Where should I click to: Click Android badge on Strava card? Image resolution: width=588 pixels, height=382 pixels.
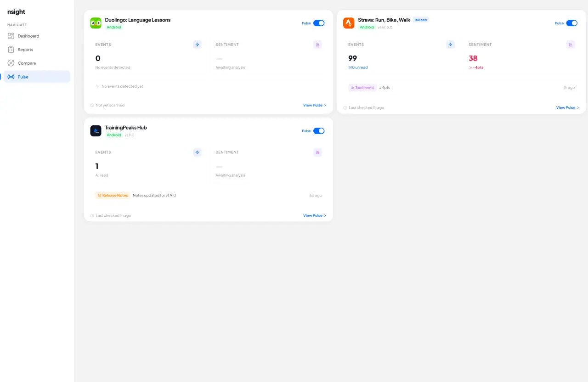367,27
